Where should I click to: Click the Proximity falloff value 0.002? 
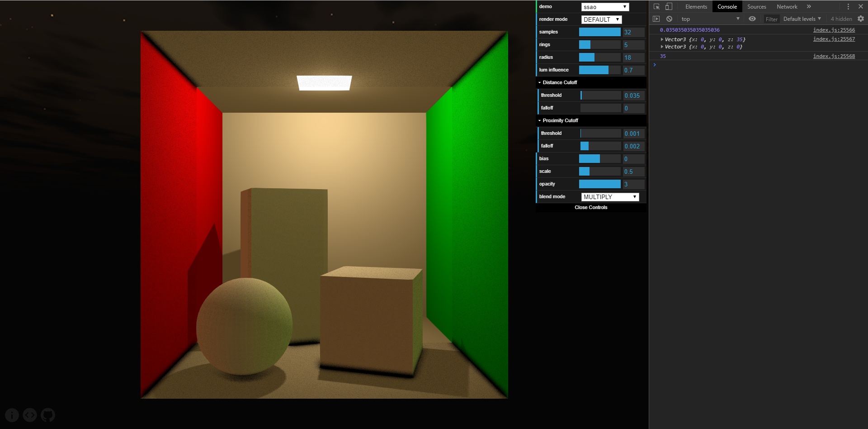point(634,146)
